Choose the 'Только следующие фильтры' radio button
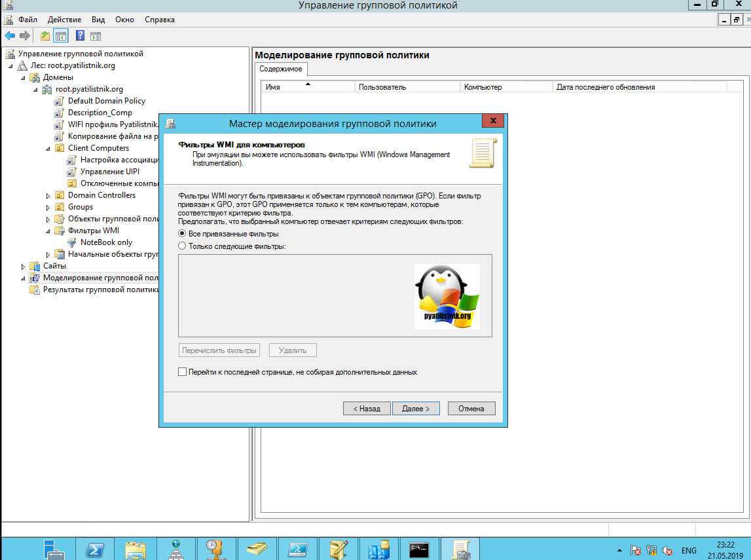 (183, 246)
